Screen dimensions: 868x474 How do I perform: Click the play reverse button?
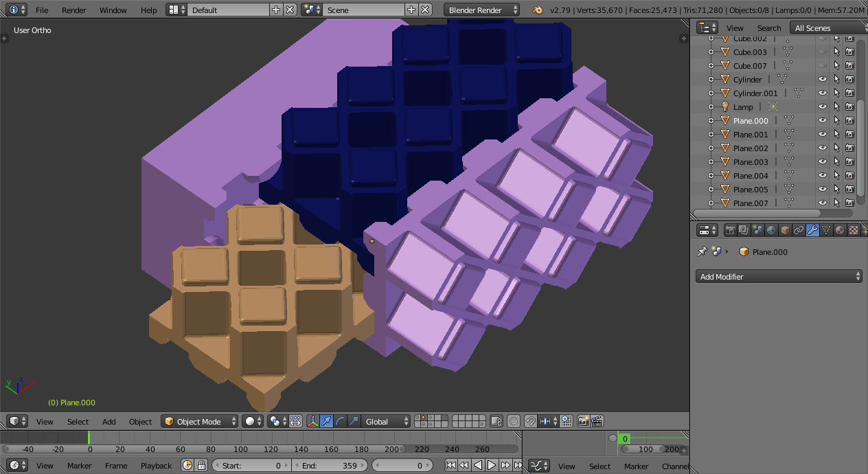coord(478,465)
